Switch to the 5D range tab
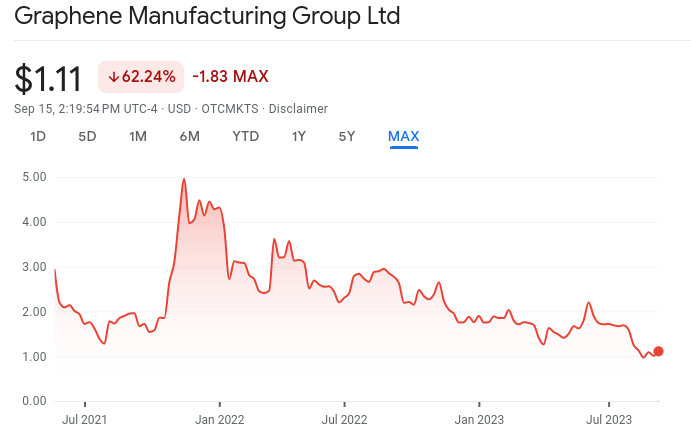 (x=87, y=136)
